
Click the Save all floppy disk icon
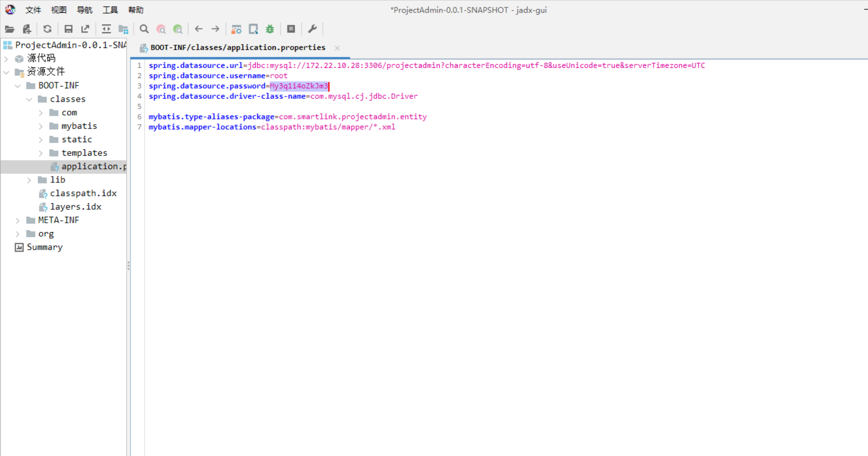68,29
